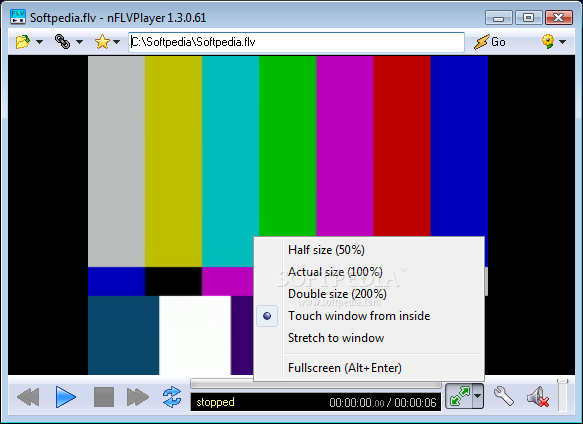Toggle mute with the speaker icon
This screenshot has height=424, width=583.
538,397
